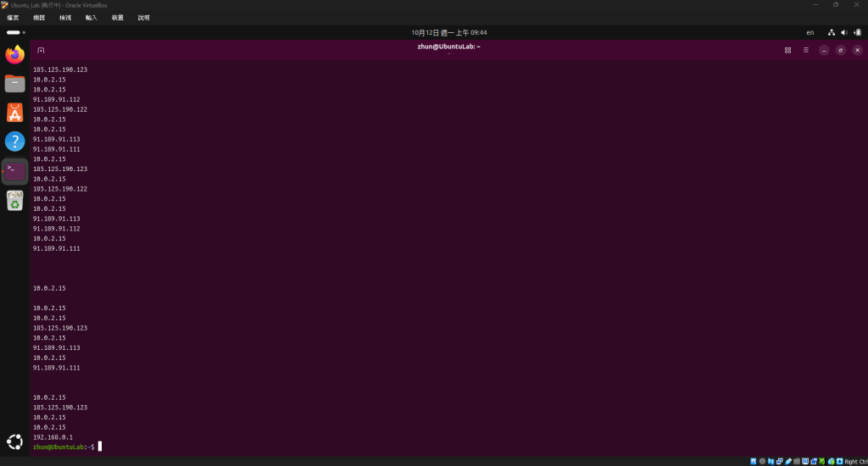Click the VirtualBox hard disk status icon
868x466 pixels.
pyautogui.click(x=754, y=461)
